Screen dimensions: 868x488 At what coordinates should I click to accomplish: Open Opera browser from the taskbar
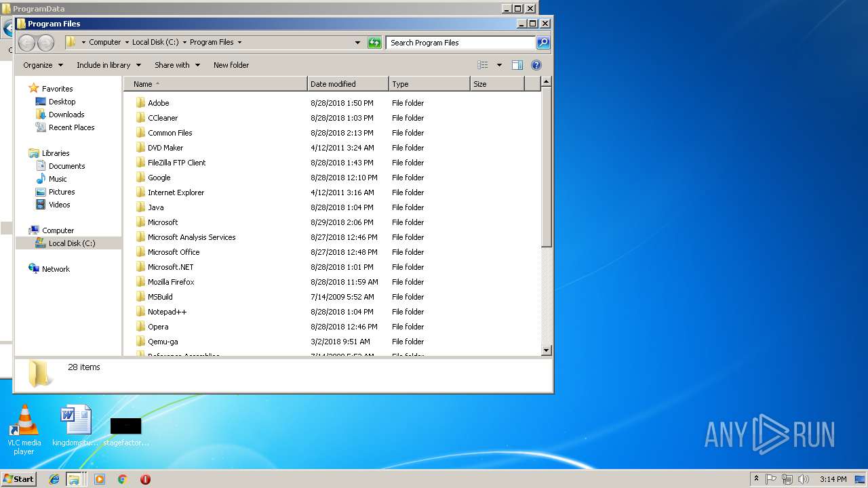point(145,479)
